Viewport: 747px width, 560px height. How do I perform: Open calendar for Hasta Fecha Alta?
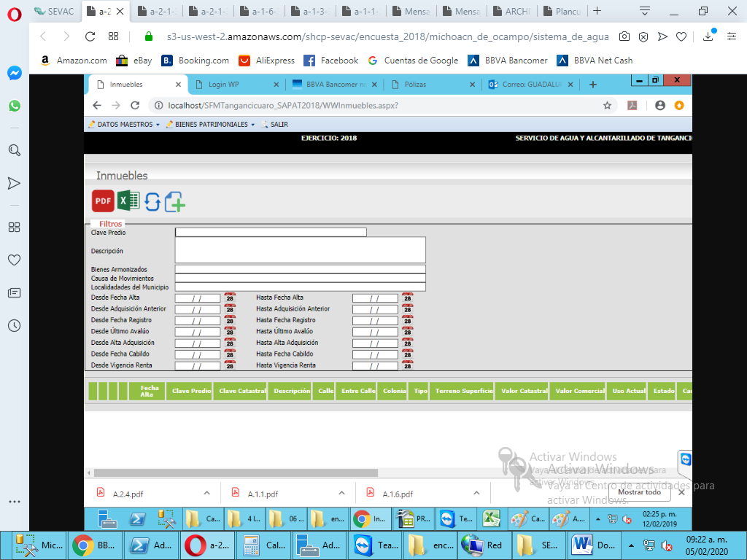point(407,297)
